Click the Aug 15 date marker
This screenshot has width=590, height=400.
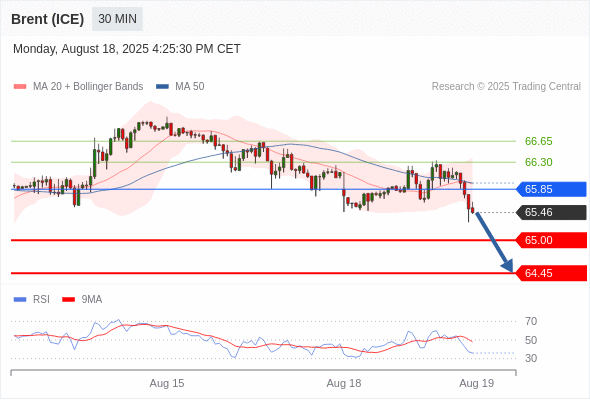(167, 383)
